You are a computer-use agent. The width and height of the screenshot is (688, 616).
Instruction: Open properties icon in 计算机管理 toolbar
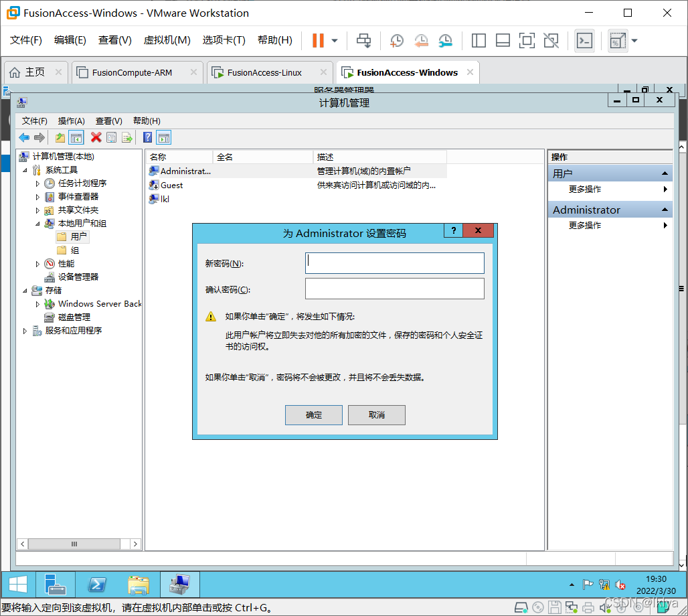(112, 138)
